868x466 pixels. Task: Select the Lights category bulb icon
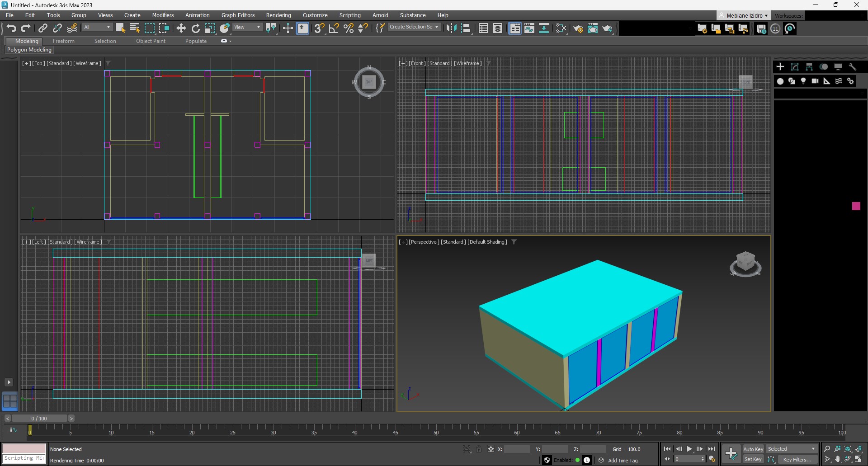point(803,81)
